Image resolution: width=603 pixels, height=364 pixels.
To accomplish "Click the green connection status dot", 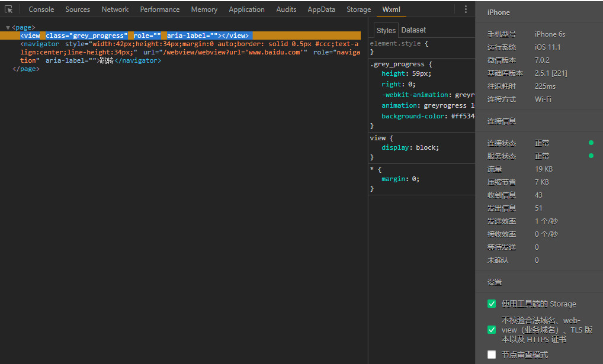I will [591, 143].
